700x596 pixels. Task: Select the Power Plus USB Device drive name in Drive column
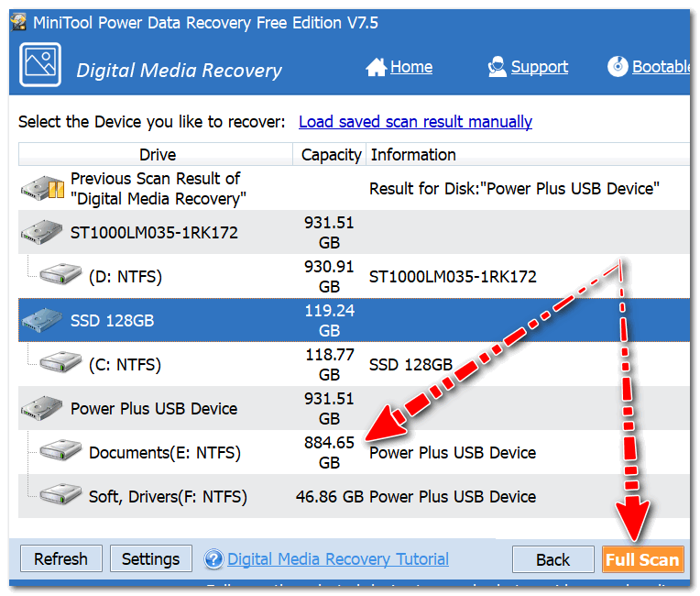click(154, 409)
